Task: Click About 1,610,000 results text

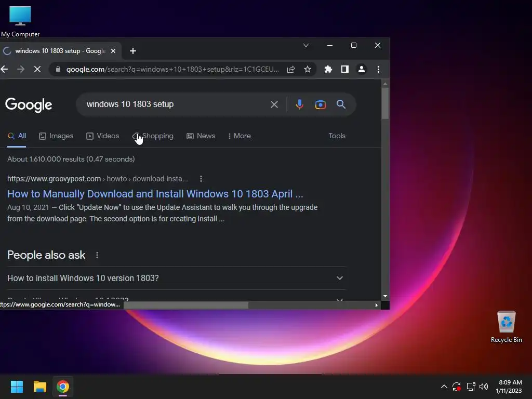Action: tap(71, 159)
